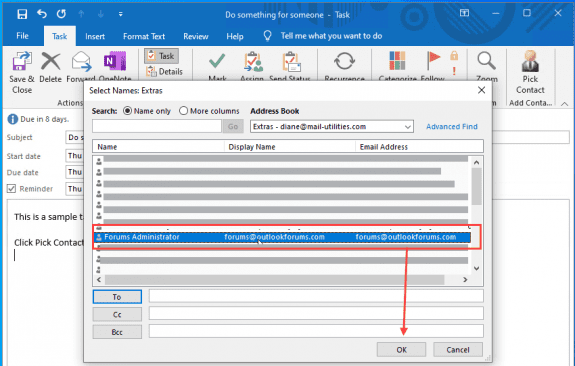This screenshot has height=366, width=575.
Task: Click the Previous Item up arrow
Action: point(81,14)
